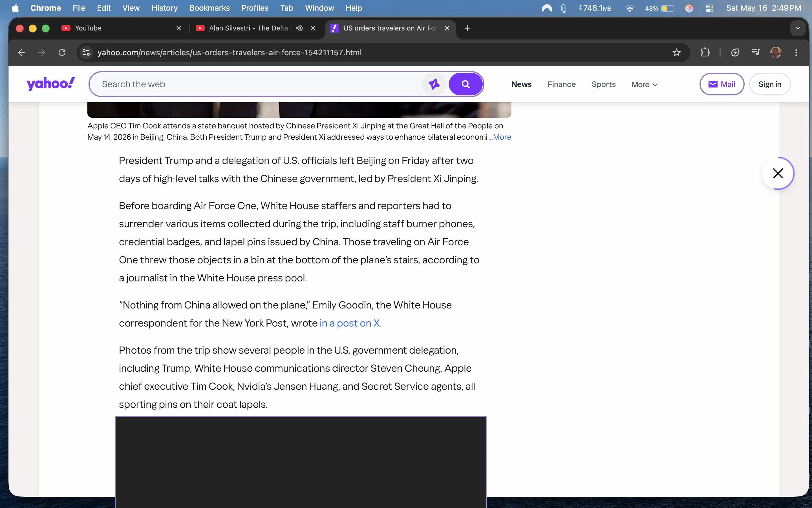Go to Yahoo Finance section

561,84
